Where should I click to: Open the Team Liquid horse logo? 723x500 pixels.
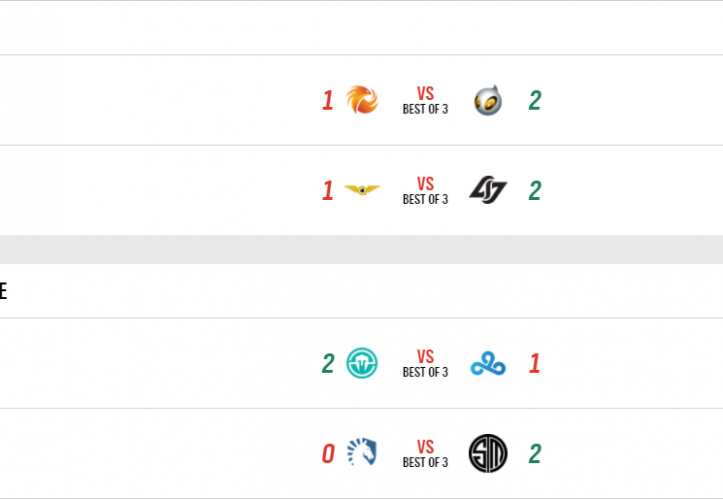361,454
